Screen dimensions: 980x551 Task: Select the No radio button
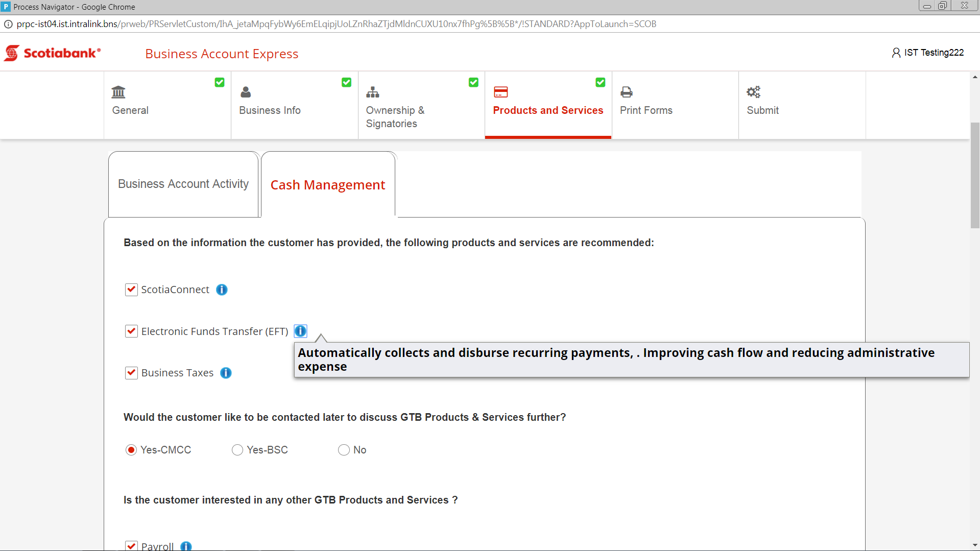(344, 450)
